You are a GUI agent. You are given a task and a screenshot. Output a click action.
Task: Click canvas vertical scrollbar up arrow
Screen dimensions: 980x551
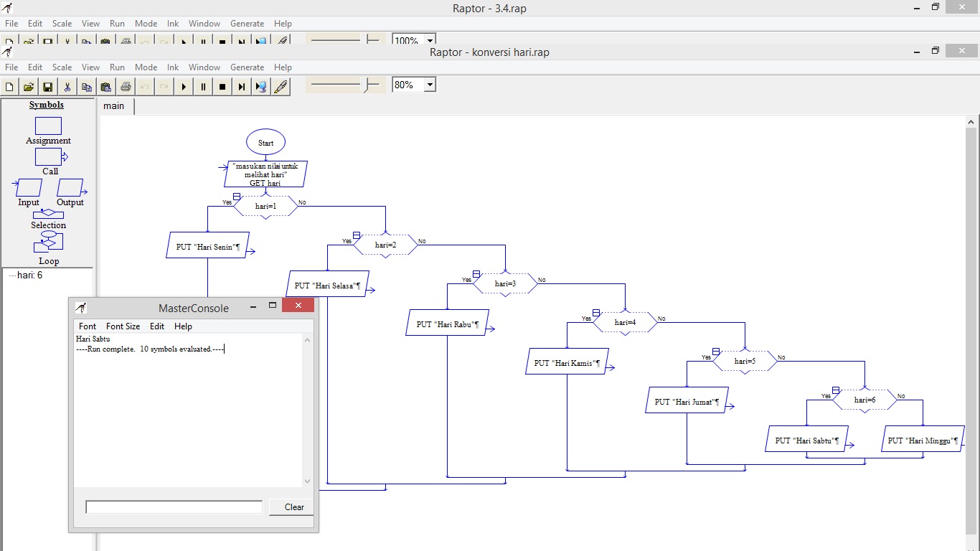click(x=972, y=123)
